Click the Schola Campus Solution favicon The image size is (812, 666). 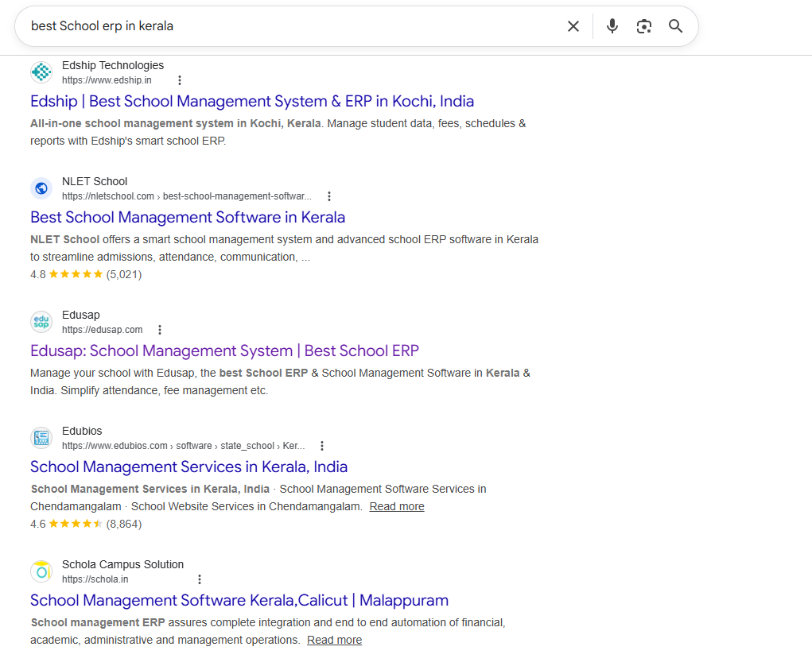[x=41, y=571]
